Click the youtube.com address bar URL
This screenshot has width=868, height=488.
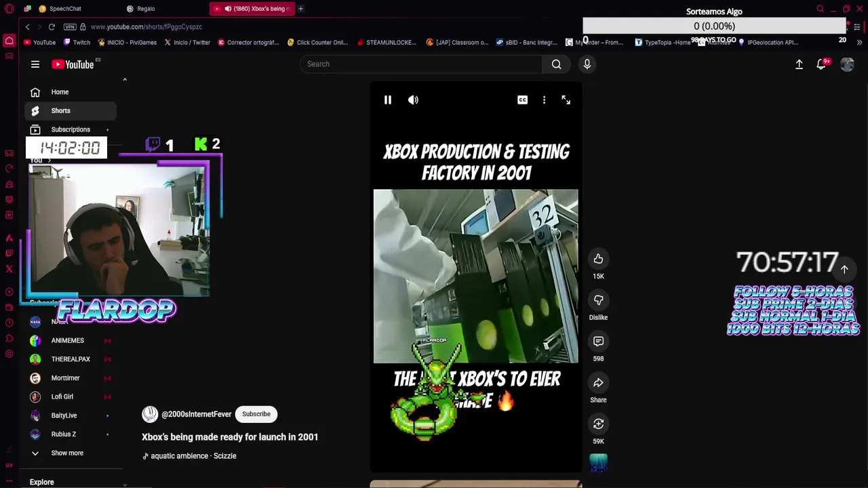(146, 26)
